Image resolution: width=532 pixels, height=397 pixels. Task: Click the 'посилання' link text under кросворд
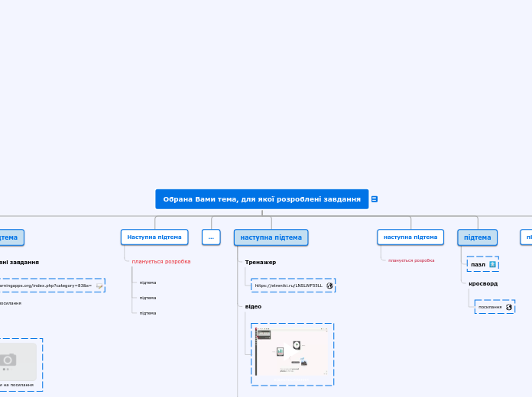(490, 307)
